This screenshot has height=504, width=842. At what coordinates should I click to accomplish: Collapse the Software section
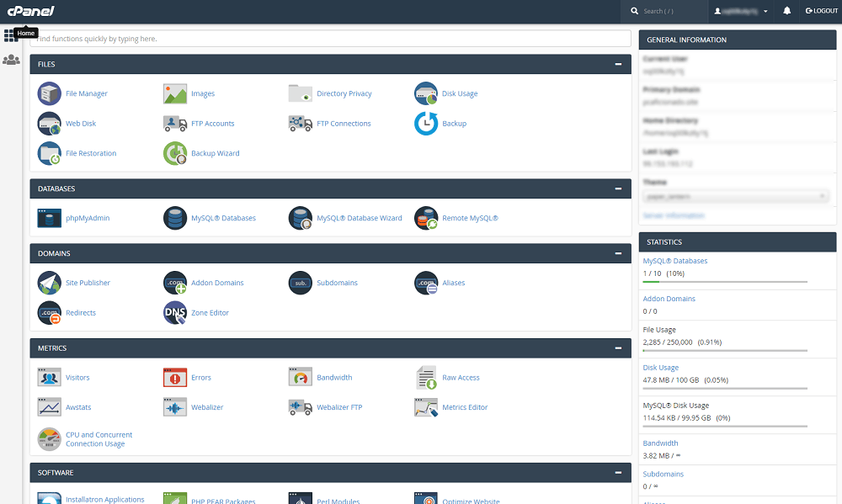tap(618, 472)
